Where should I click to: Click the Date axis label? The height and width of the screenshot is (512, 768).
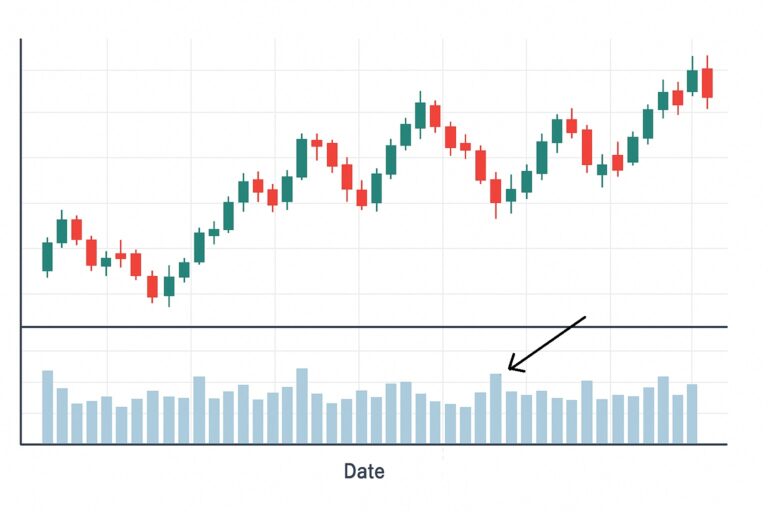coord(364,471)
